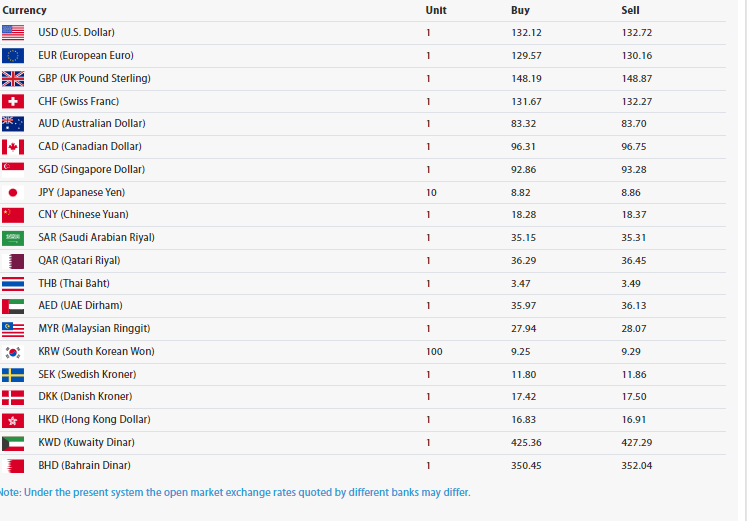Screen dimensions: 747x521
Task: Click the Sell column header
Action: tap(630, 10)
